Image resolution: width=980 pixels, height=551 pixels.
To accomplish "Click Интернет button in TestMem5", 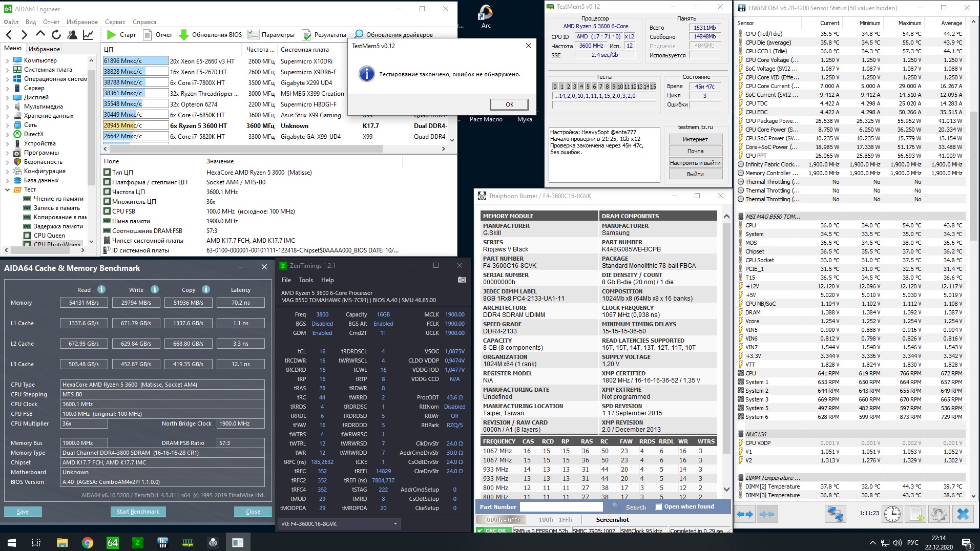I will click(x=695, y=139).
